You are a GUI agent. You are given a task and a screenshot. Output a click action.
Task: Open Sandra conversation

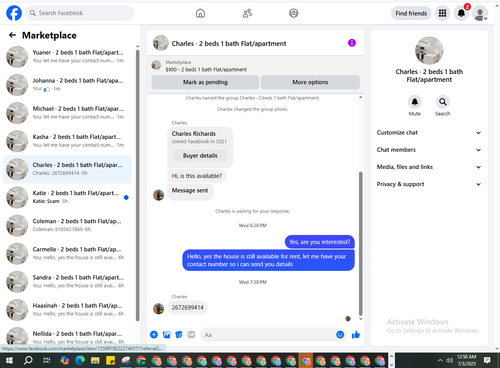click(x=67, y=282)
